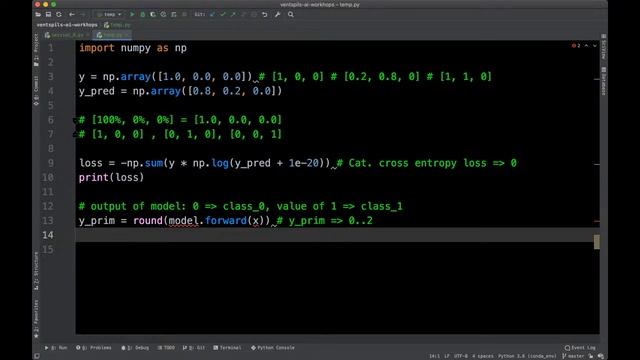This screenshot has height=360, width=640.
Task: Click line number 9 in the gutter
Action: (x=51, y=163)
